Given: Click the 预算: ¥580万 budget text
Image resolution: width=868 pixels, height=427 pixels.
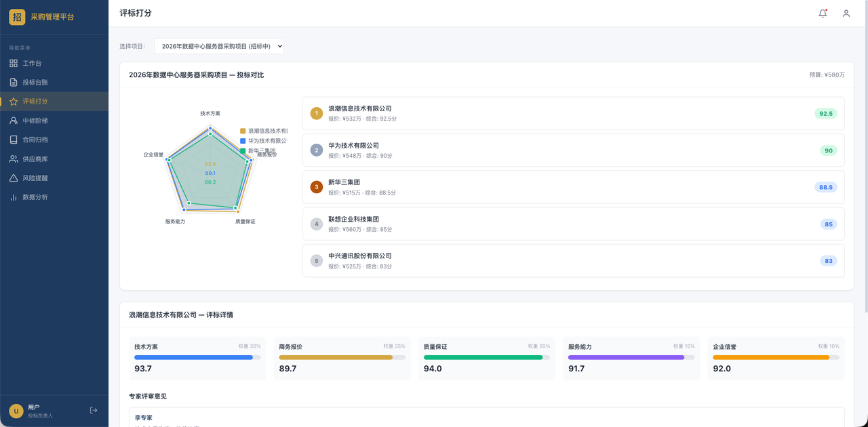Looking at the screenshot, I should click(827, 75).
